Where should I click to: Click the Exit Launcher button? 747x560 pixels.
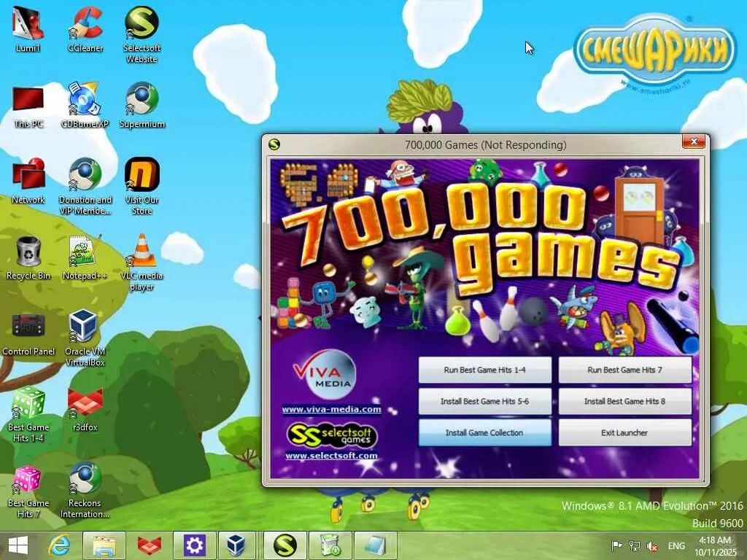click(x=624, y=433)
